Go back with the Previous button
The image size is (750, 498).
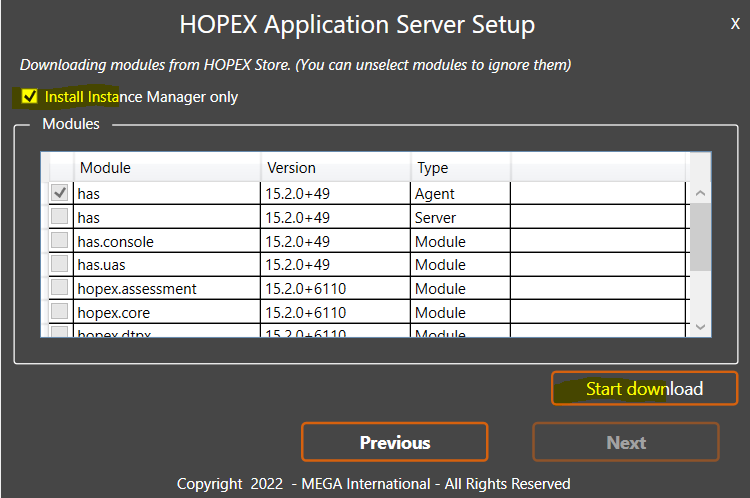pyautogui.click(x=394, y=442)
